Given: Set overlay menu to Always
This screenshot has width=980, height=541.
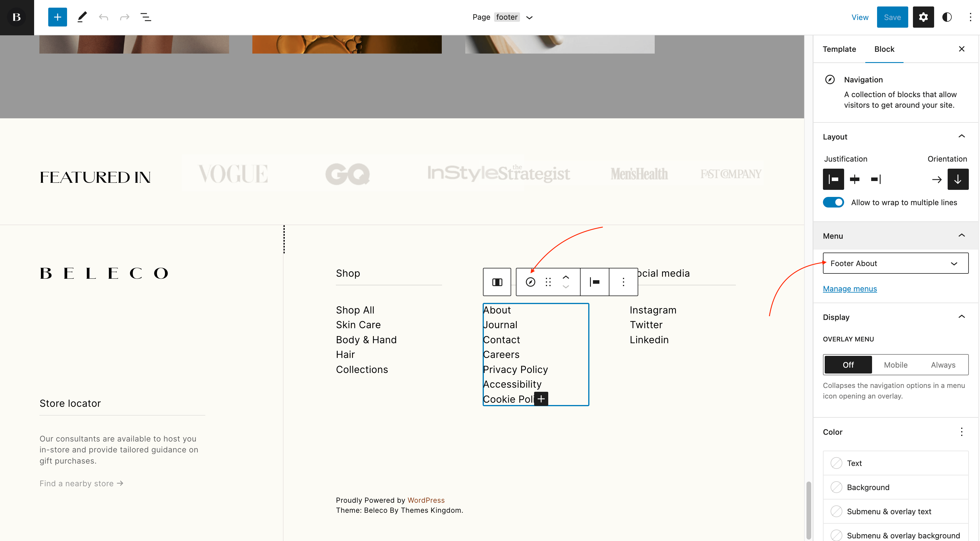Looking at the screenshot, I should [x=943, y=364].
